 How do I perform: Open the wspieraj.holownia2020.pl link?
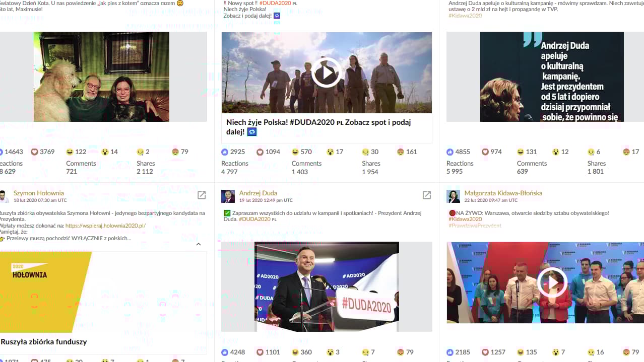pos(105,226)
